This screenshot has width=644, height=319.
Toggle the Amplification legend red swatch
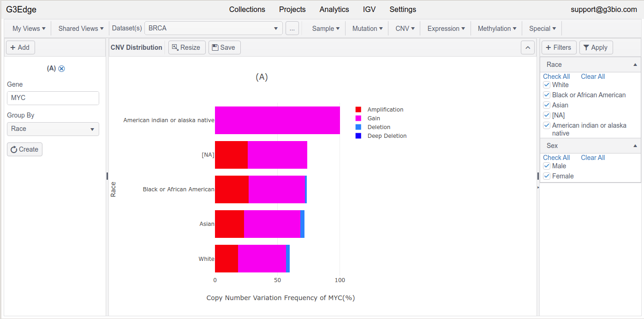point(358,110)
